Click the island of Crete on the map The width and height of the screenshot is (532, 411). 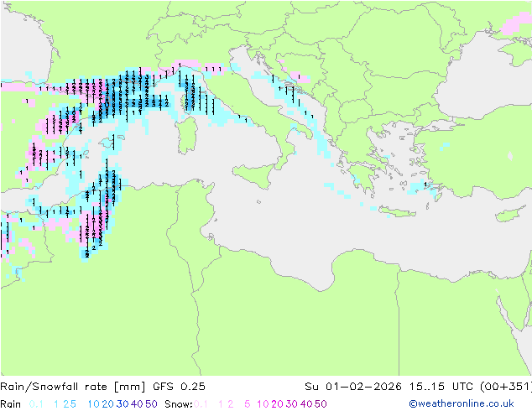397,211
